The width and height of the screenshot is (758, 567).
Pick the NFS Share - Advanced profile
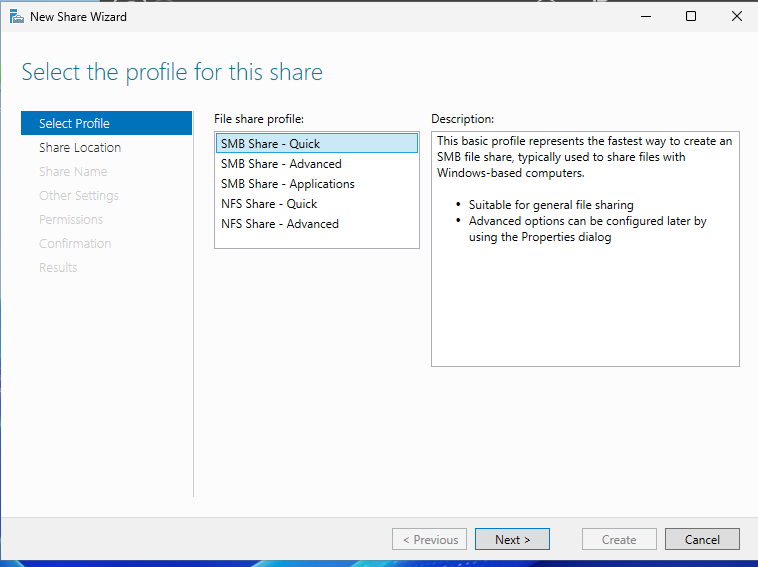click(x=317, y=224)
